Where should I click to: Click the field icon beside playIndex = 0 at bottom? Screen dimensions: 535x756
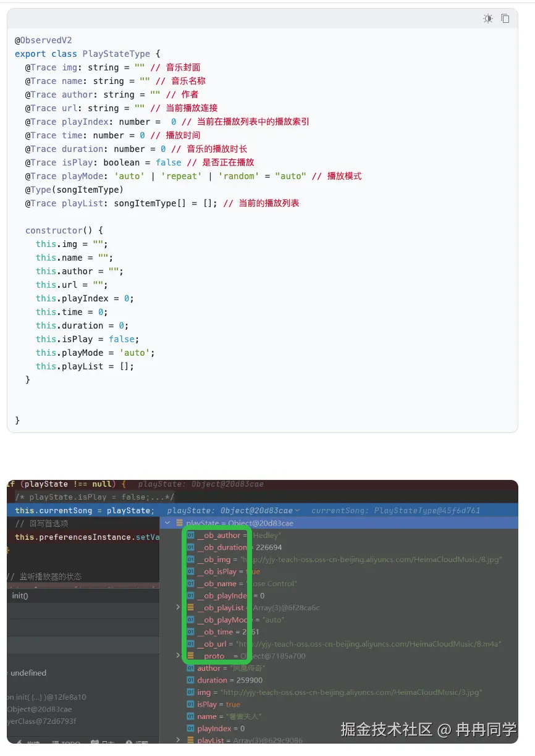point(190,728)
